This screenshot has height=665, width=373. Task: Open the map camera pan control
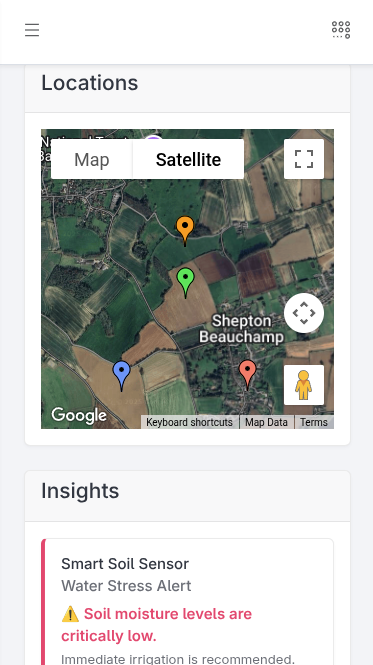(x=304, y=313)
